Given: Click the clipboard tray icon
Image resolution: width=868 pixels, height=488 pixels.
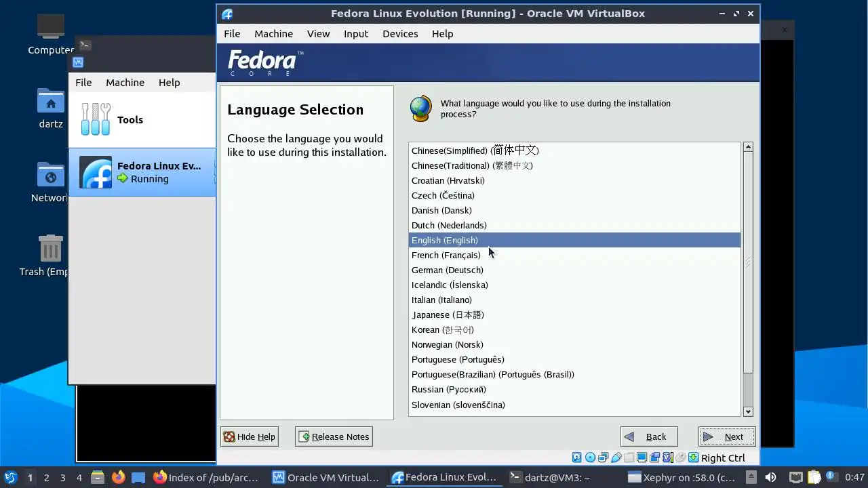Looking at the screenshot, I should (x=814, y=477).
